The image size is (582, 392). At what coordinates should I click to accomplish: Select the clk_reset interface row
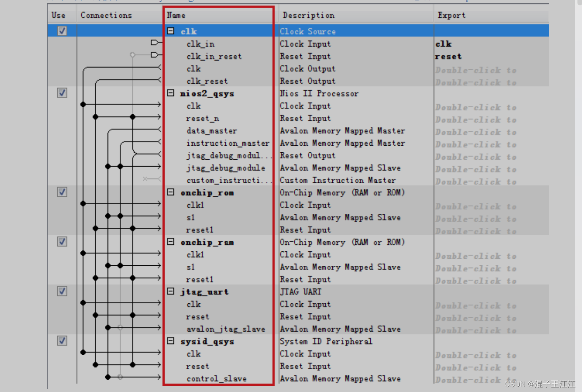click(x=207, y=81)
